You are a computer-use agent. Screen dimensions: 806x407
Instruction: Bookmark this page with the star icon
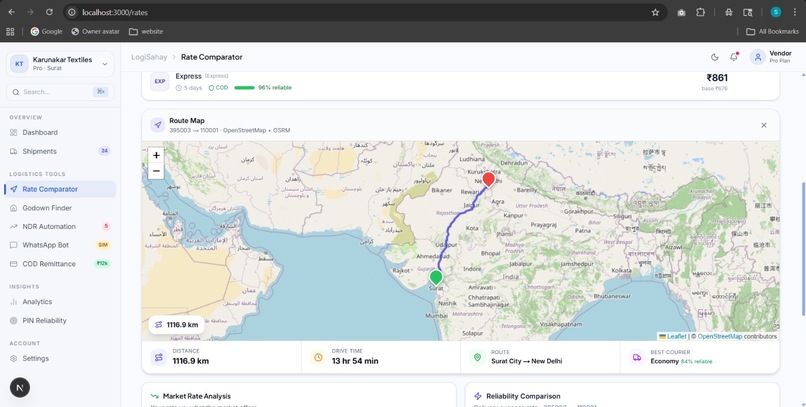point(655,12)
